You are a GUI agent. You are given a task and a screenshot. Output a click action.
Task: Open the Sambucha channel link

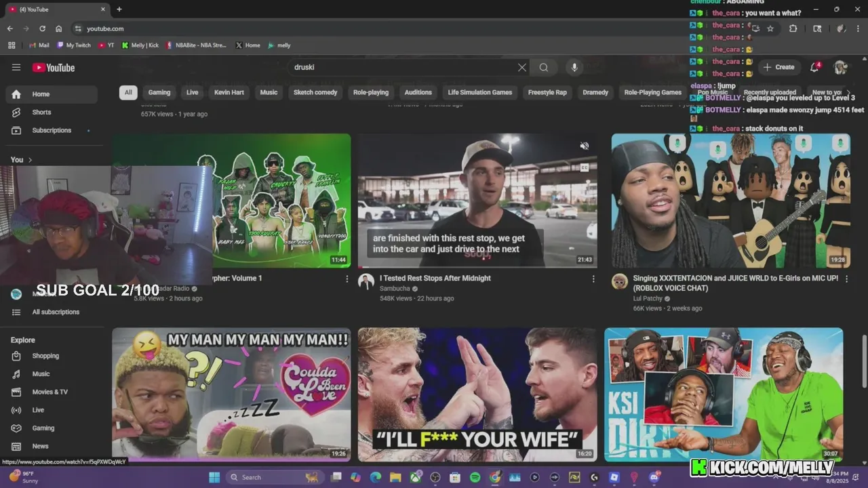pyautogui.click(x=395, y=289)
